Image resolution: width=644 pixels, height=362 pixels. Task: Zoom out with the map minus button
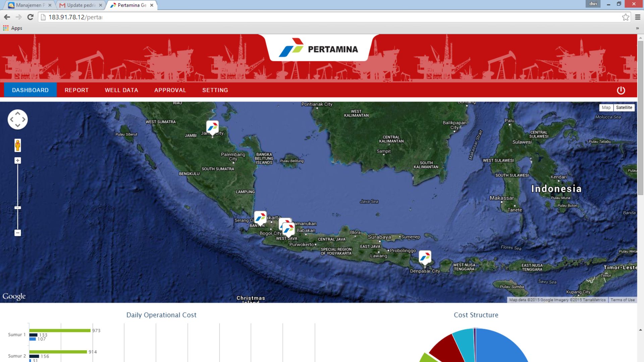tap(18, 233)
